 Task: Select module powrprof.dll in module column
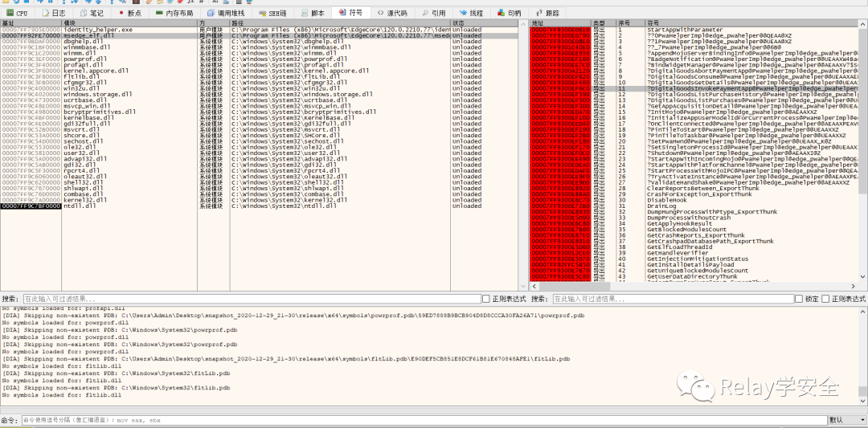(x=85, y=59)
